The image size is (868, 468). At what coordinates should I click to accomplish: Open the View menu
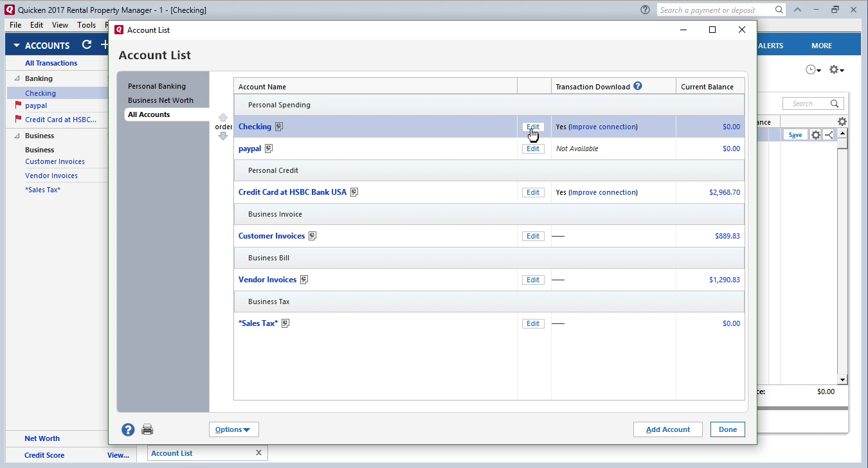60,25
